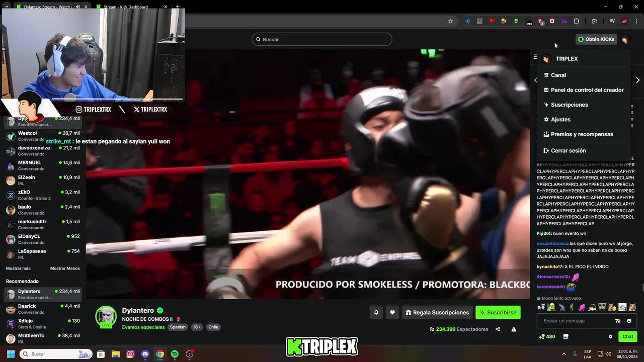Open Xdlujo Slots & Casino recommended channel
644x362 pixels.
pyautogui.click(x=43, y=324)
